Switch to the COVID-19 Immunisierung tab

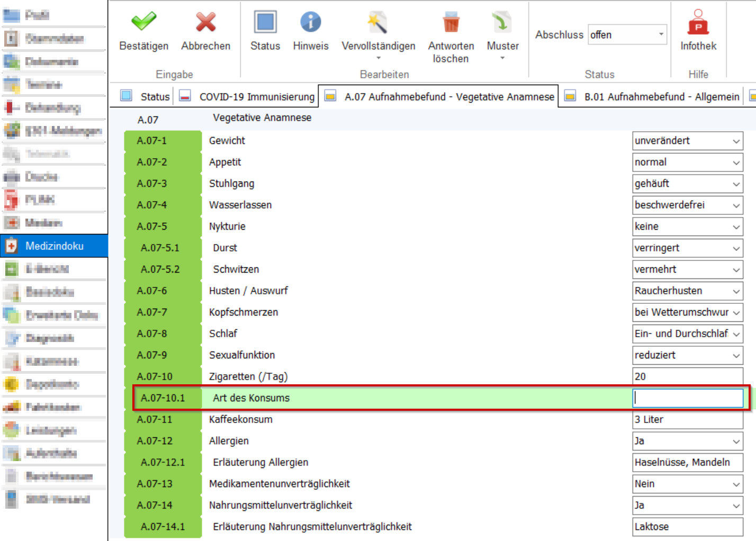[256, 97]
